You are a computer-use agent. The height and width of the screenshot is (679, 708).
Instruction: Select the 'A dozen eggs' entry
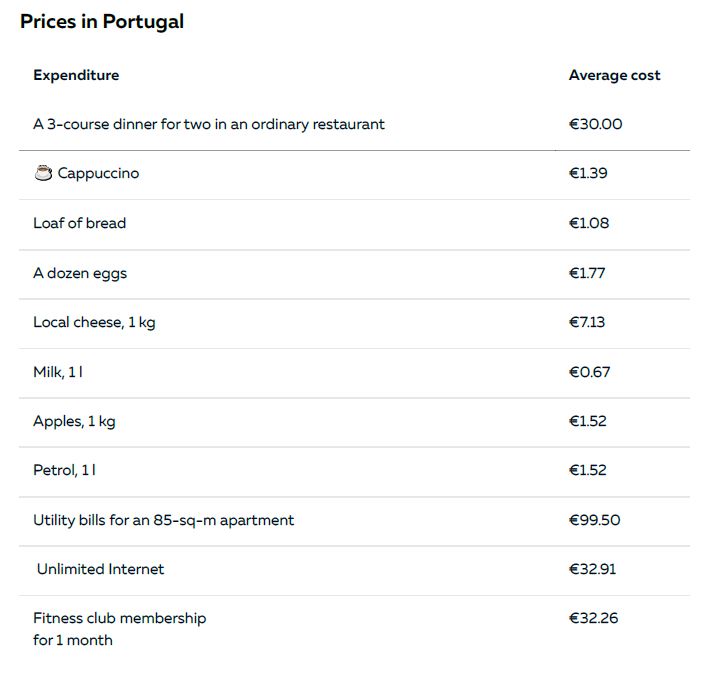[x=80, y=274]
